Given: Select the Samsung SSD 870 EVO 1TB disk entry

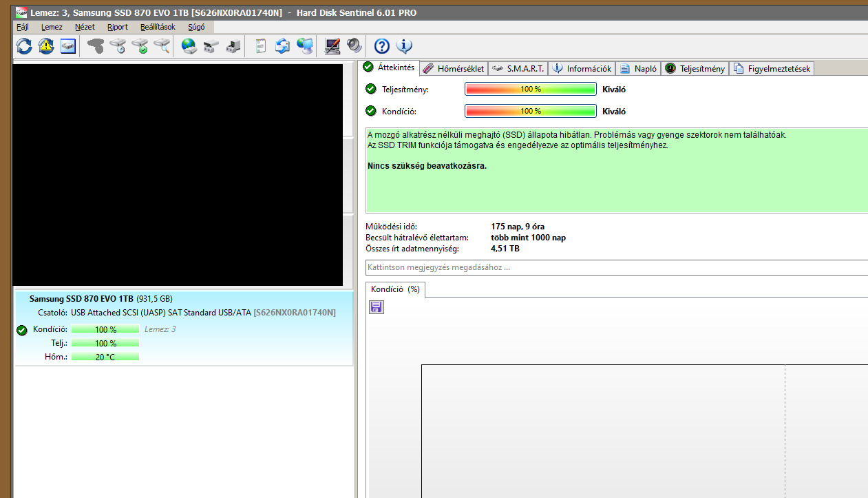Looking at the screenshot, I should tap(184, 328).
